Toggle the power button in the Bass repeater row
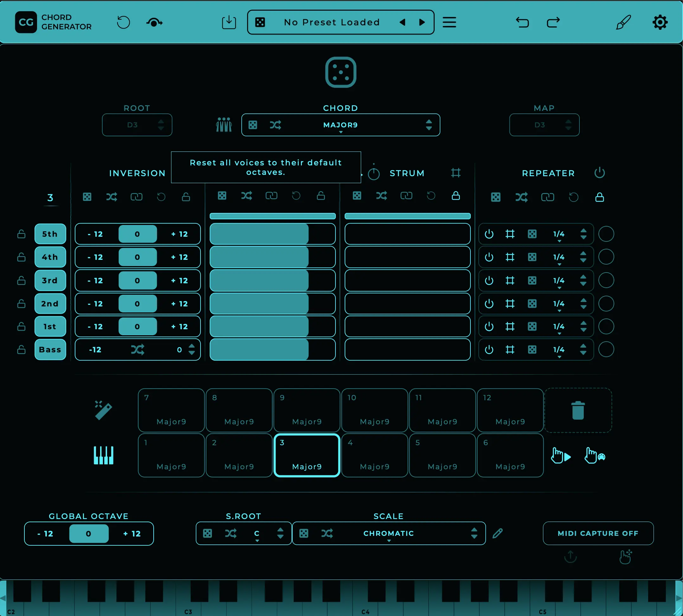This screenshot has height=616, width=683. pyautogui.click(x=489, y=350)
